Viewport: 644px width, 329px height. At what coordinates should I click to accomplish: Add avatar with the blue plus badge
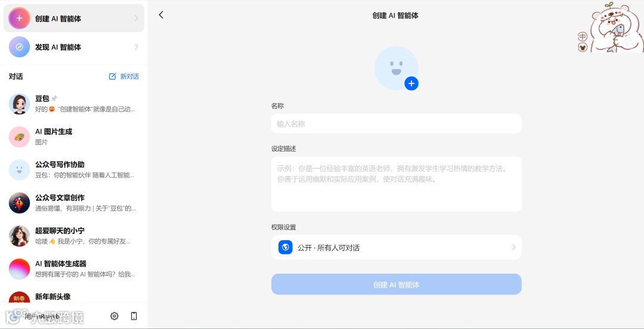pos(411,83)
